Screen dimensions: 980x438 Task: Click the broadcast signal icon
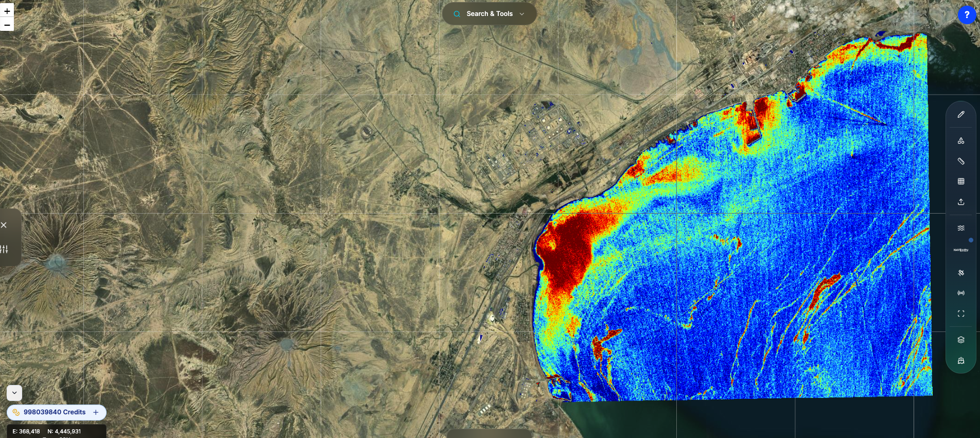(x=960, y=293)
